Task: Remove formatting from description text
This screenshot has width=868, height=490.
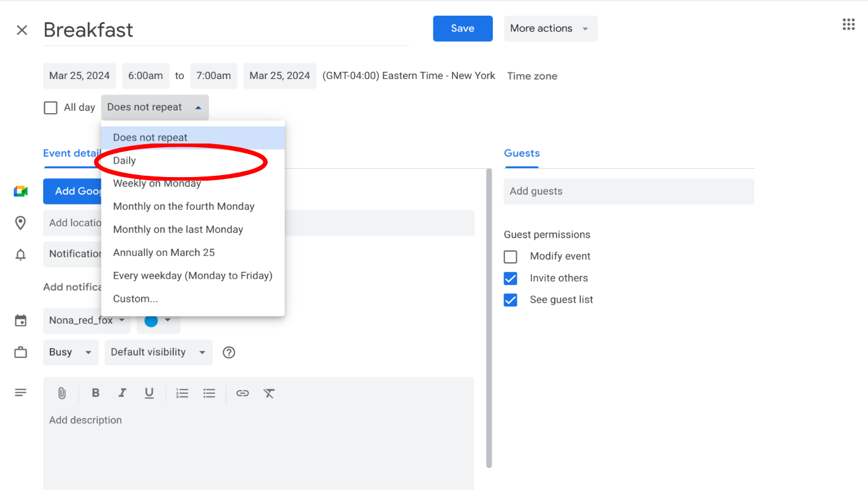Action: coord(269,393)
